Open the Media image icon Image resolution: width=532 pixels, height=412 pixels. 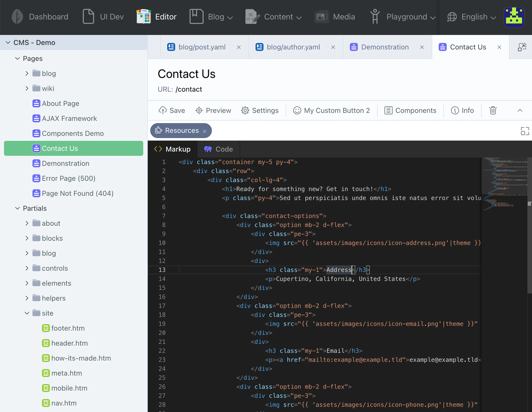(x=321, y=17)
